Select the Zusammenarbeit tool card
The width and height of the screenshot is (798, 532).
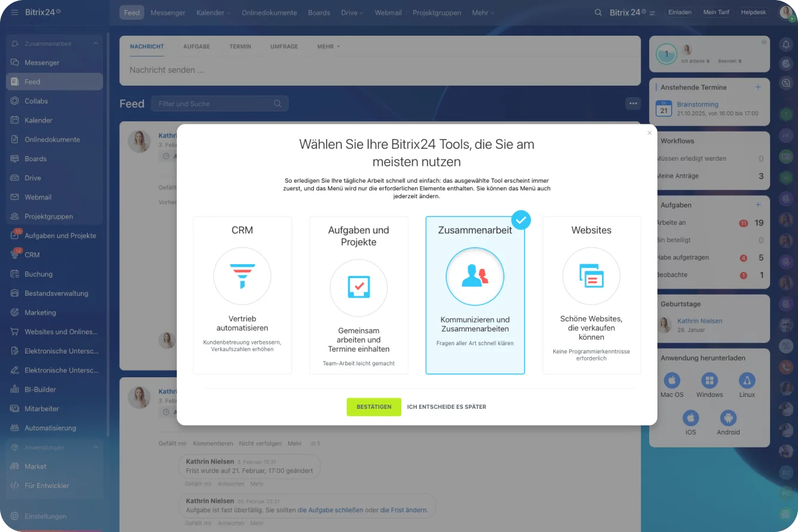[x=475, y=295]
